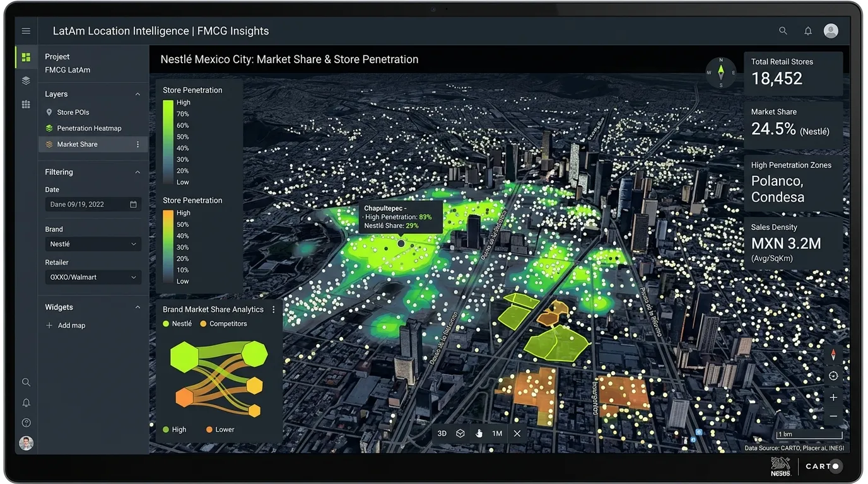This screenshot has width=868, height=484.
Task: Zoom in on the map
Action: tap(833, 397)
